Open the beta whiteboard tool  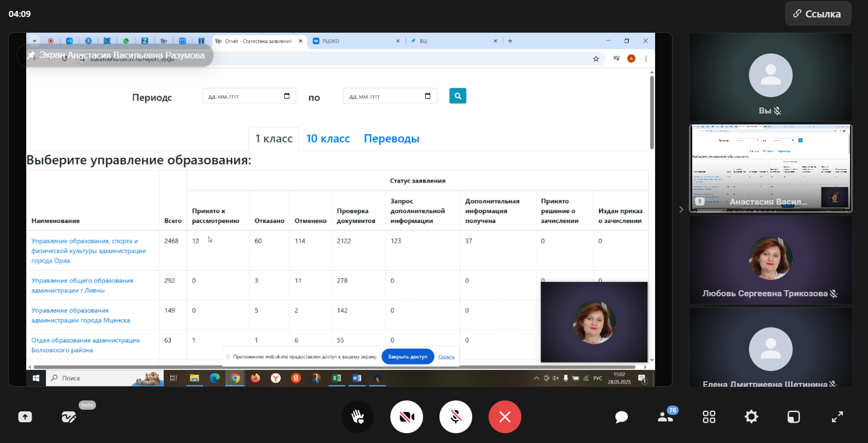click(69, 417)
